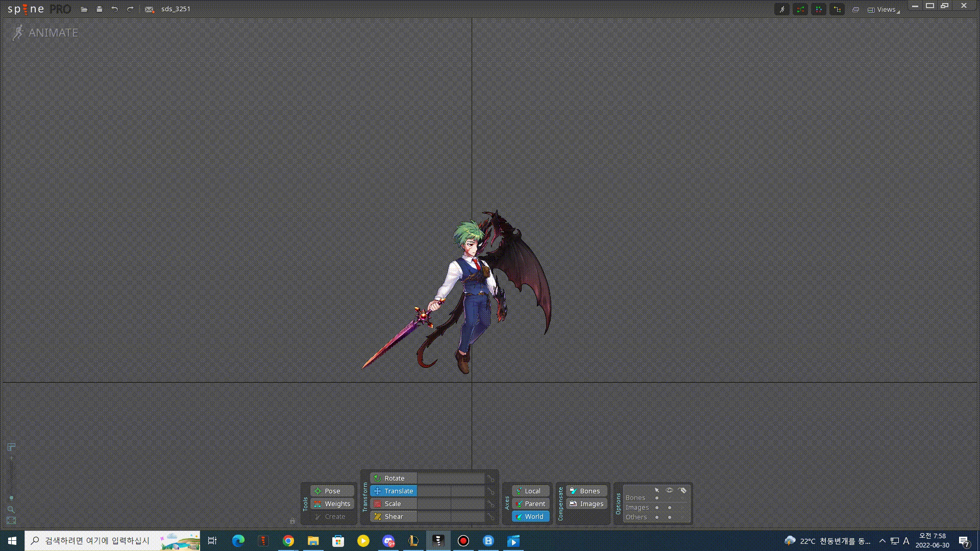Click the arrow select column icon in Options

657,490
